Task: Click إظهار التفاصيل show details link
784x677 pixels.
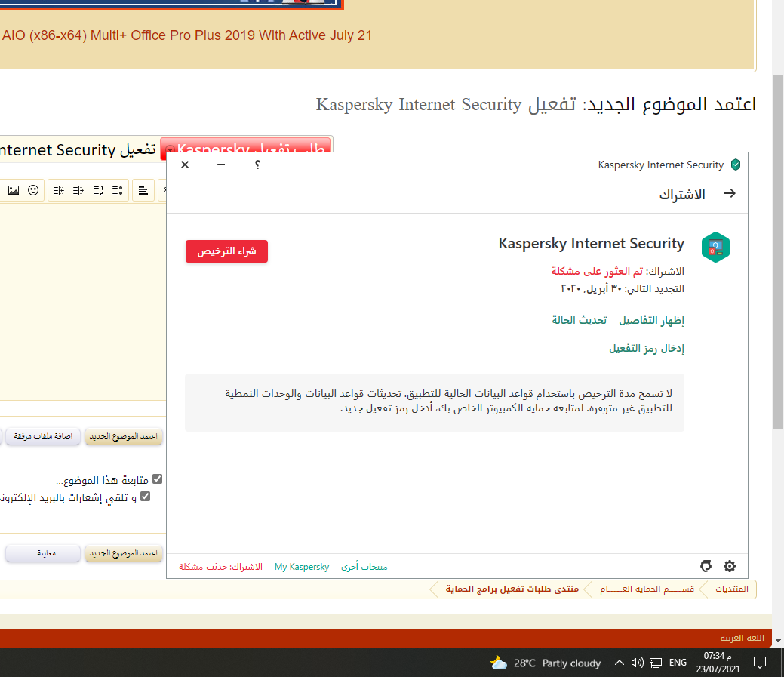Action: (x=651, y=321)
